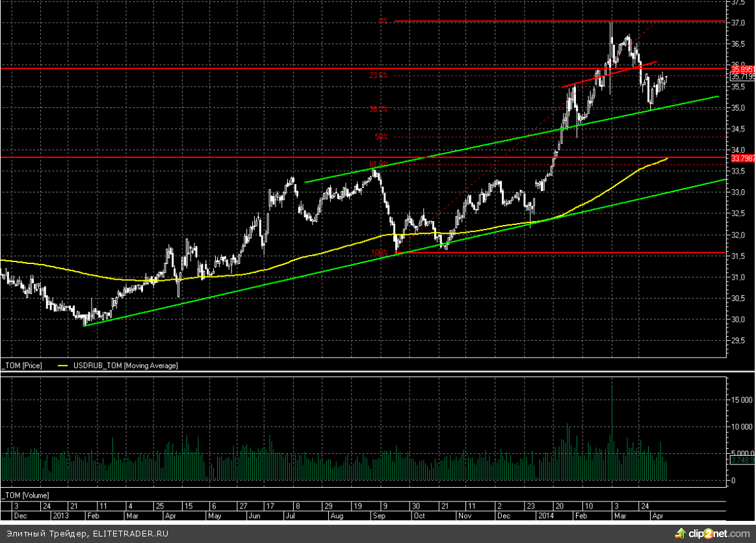Click the date 17 on time axis
This screenshot has width=756, height=543.
(270, 506)
